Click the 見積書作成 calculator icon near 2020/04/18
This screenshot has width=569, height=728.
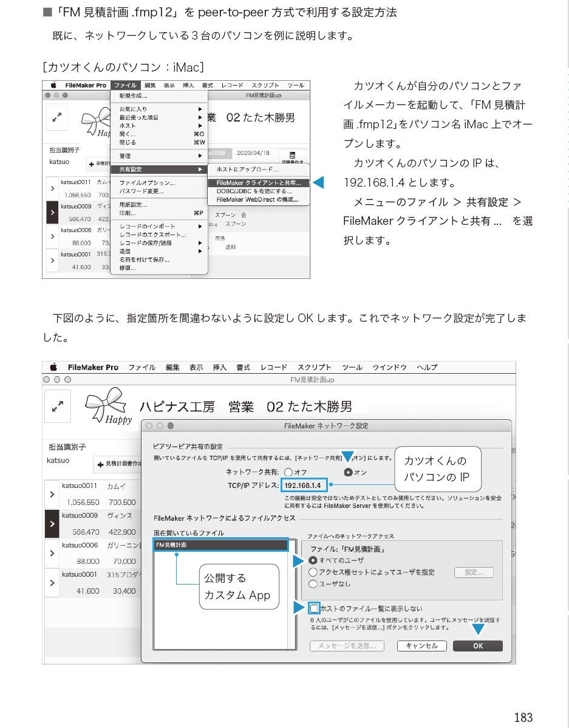pyautogui.click(x=292, y=156)
